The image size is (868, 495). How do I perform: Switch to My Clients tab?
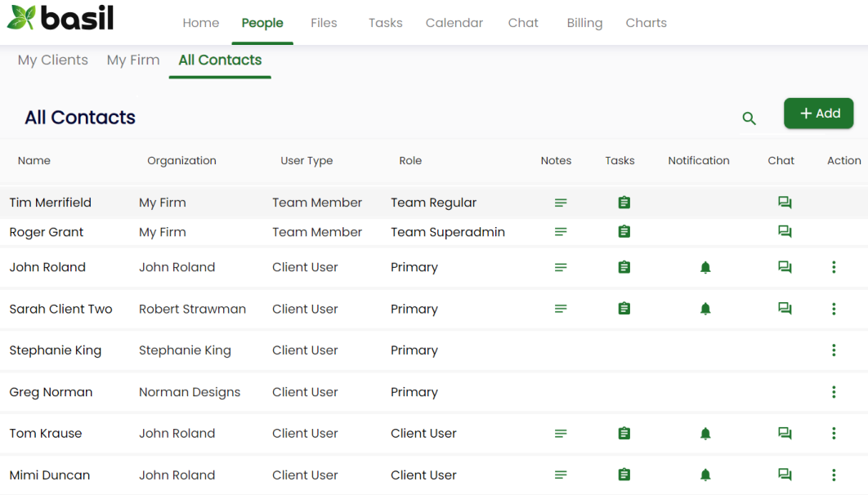tap(53, 60)
